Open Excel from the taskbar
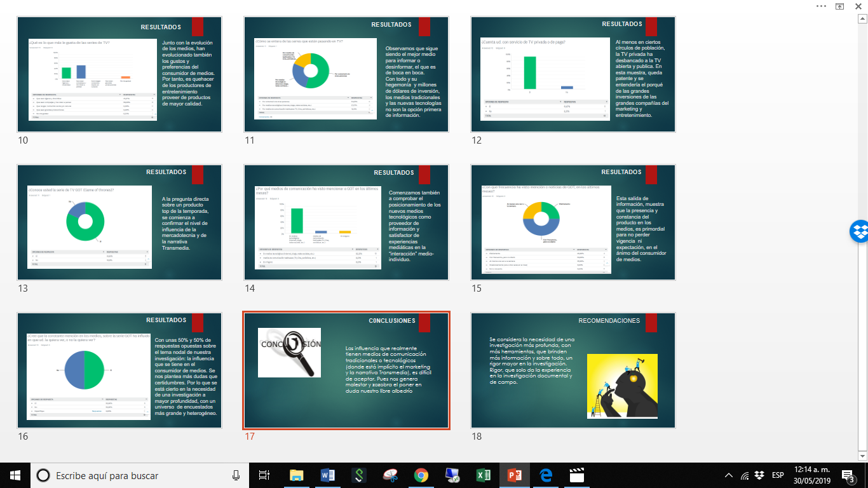 coord(484,475)
